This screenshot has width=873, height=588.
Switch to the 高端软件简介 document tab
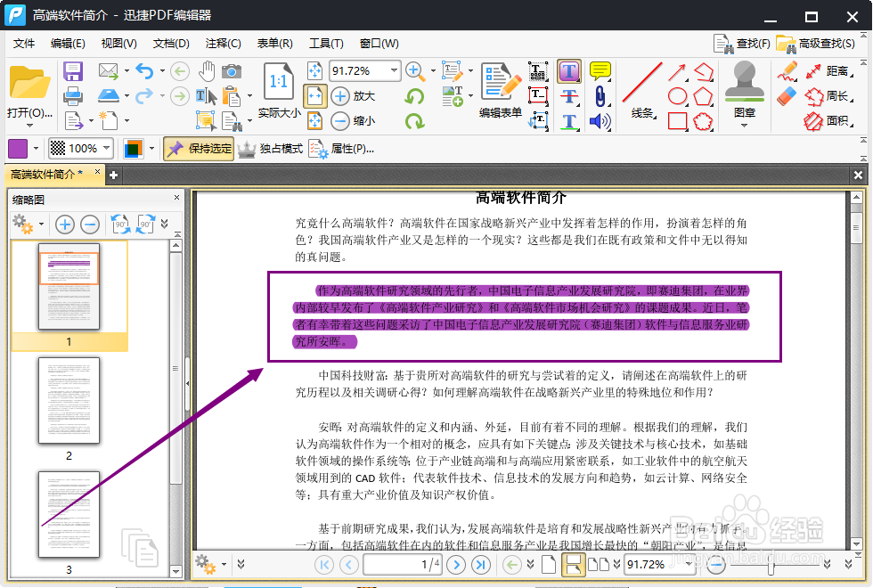pos(45,175)
